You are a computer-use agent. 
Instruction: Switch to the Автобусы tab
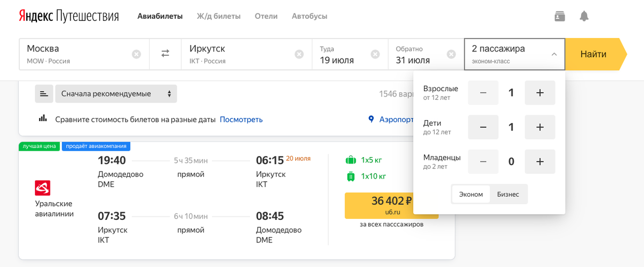(x=310, y=16)
